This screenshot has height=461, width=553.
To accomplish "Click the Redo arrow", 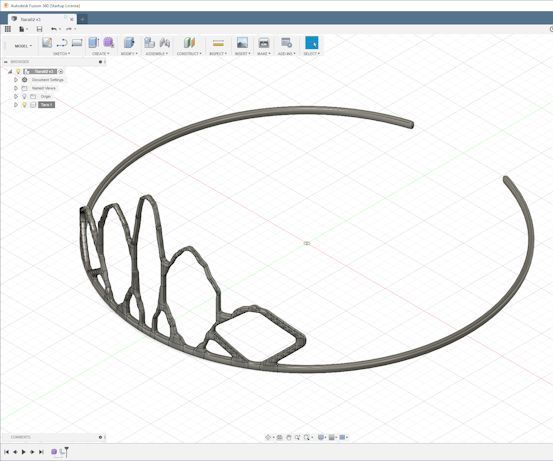I will click(69, 29).
